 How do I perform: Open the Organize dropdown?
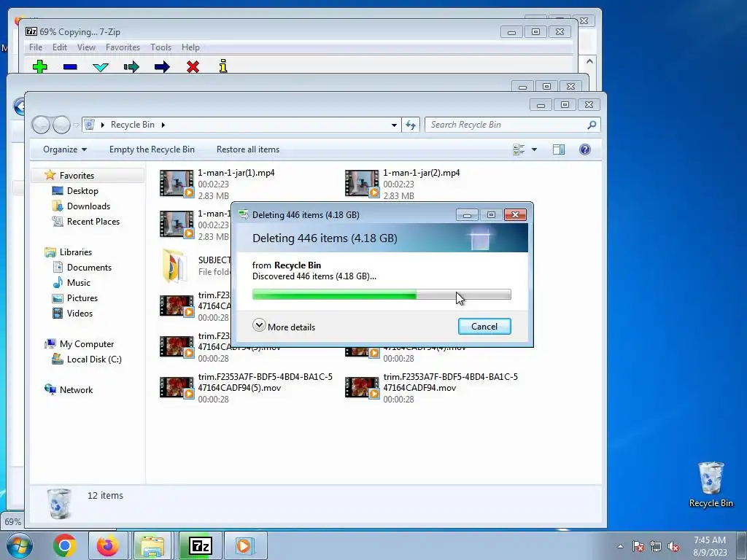click(x=65, y=149)
